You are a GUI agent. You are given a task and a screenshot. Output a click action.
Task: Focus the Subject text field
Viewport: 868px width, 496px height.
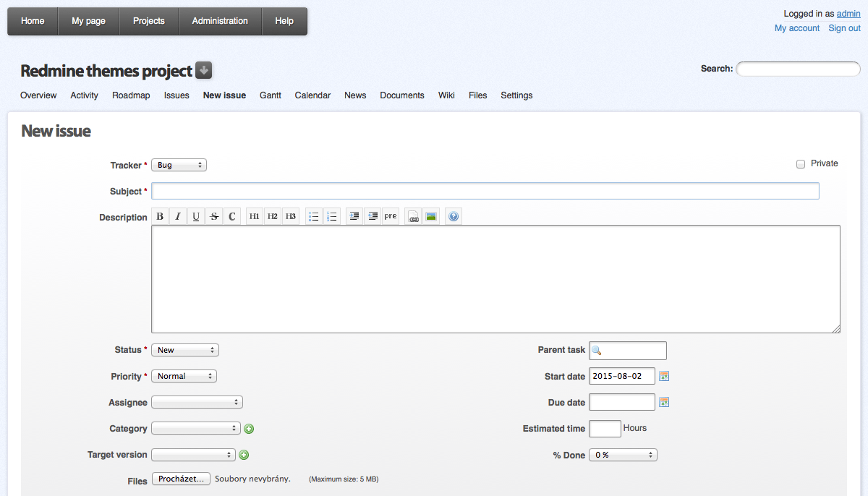click(485, 191)
